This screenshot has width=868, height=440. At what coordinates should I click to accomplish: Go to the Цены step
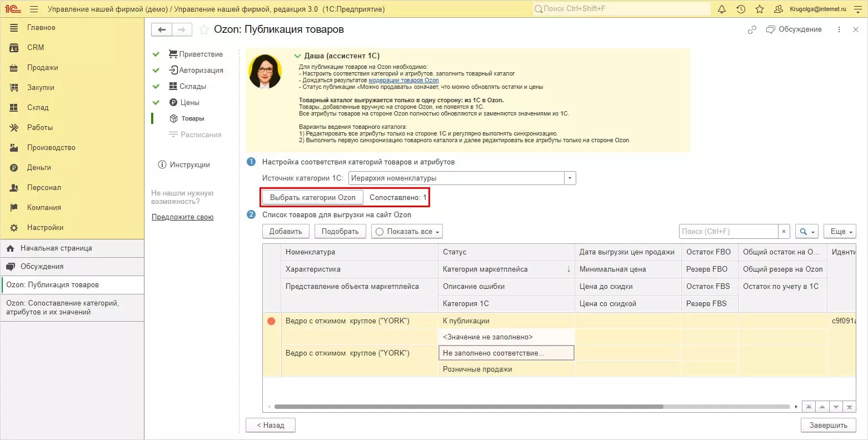[184, 103]
